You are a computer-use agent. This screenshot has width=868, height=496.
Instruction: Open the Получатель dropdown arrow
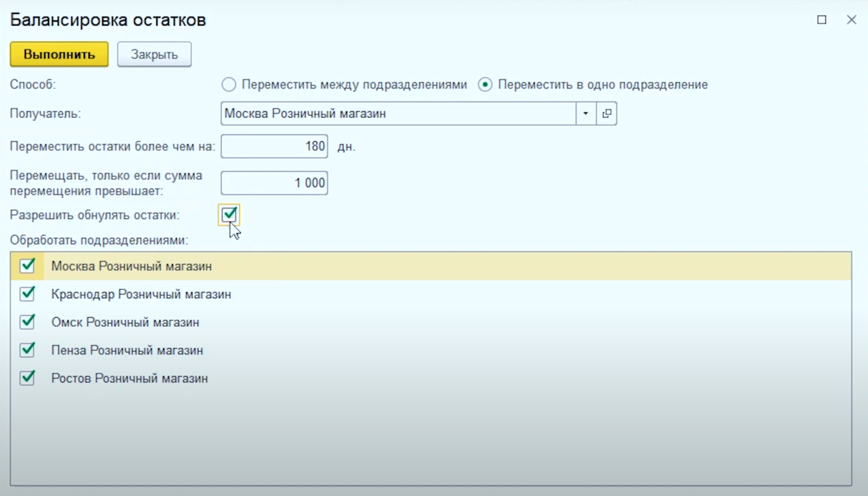pos(586,113)
